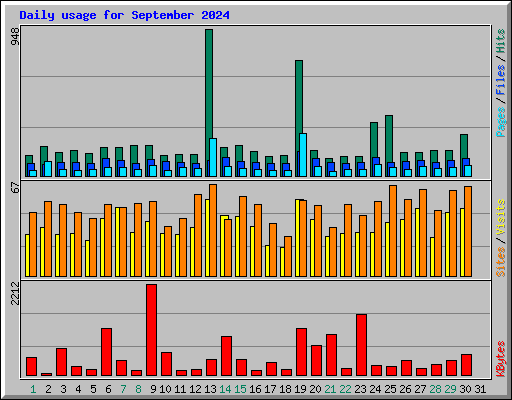Click the cyan Pages bar for day 13
Viewport: 512px width, 400px height.
click(x=213, y=157)
